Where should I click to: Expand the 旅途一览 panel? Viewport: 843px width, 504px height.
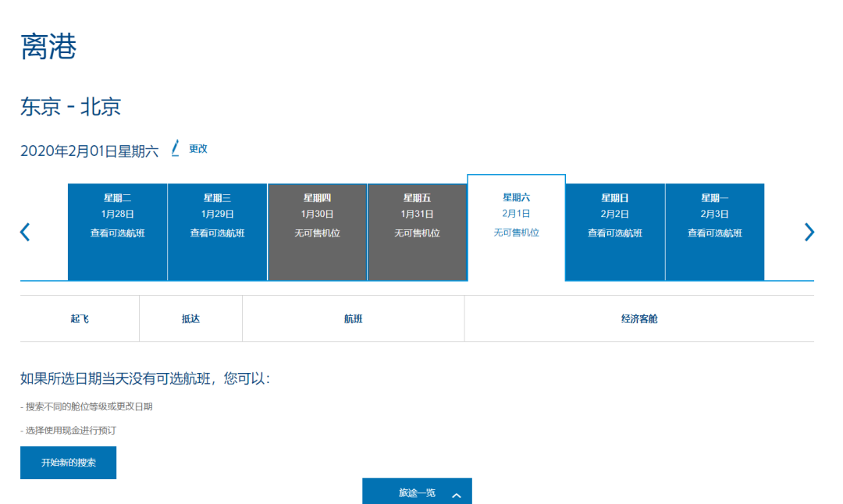point(417,492)
